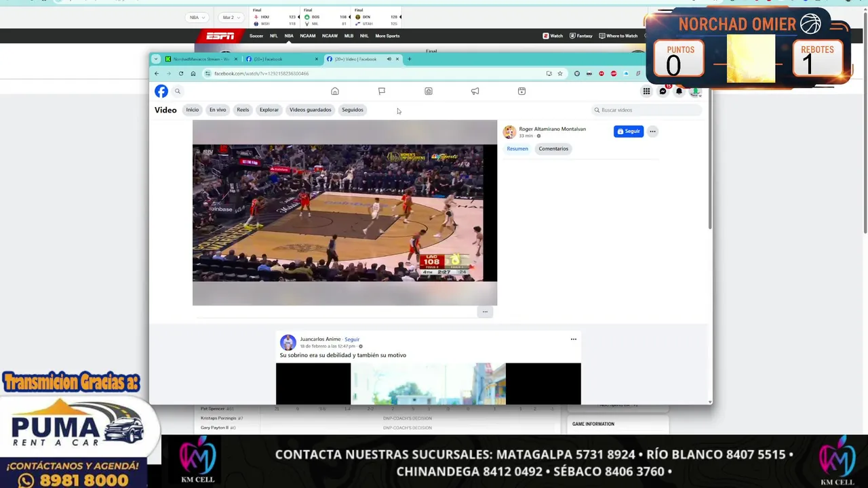Click Juancarlos Anime profile picture

[x=288, y=342]
